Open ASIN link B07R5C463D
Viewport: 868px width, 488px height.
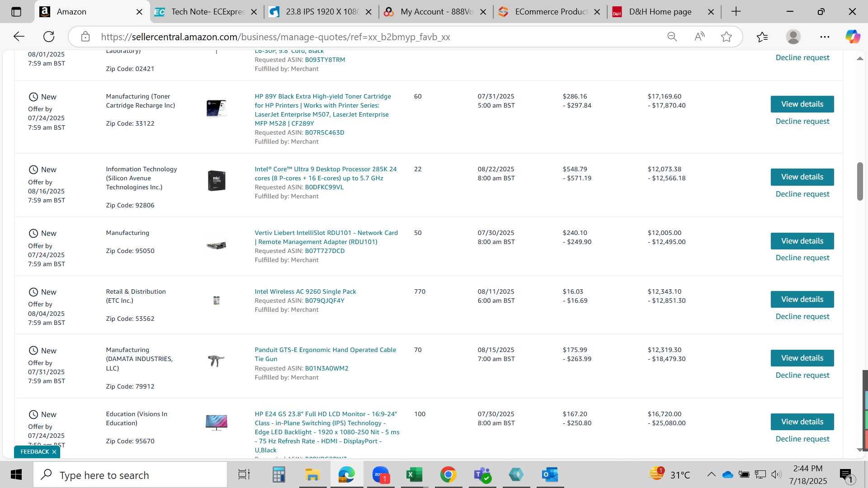(x=325, y=132)
